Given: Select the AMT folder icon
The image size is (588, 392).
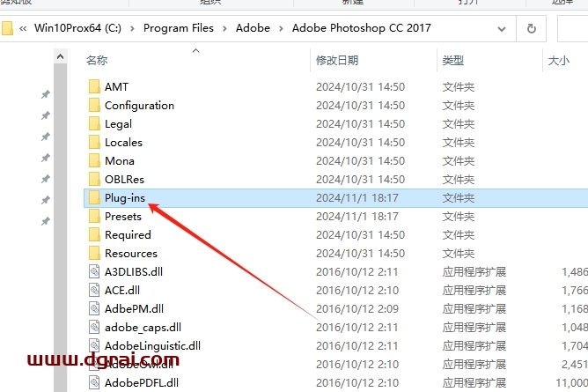Looking at the screenshot, I should [x=94, y=86].
